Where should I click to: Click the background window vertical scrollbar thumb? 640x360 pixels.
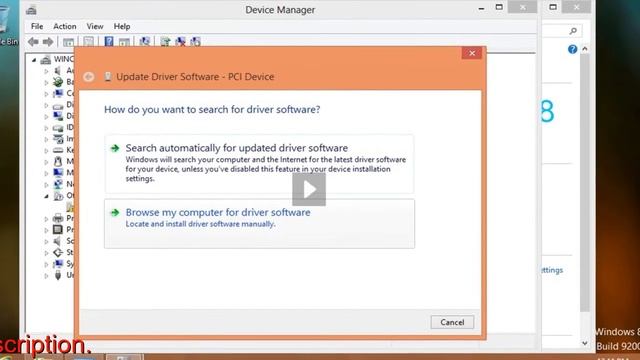click(585, 183)
